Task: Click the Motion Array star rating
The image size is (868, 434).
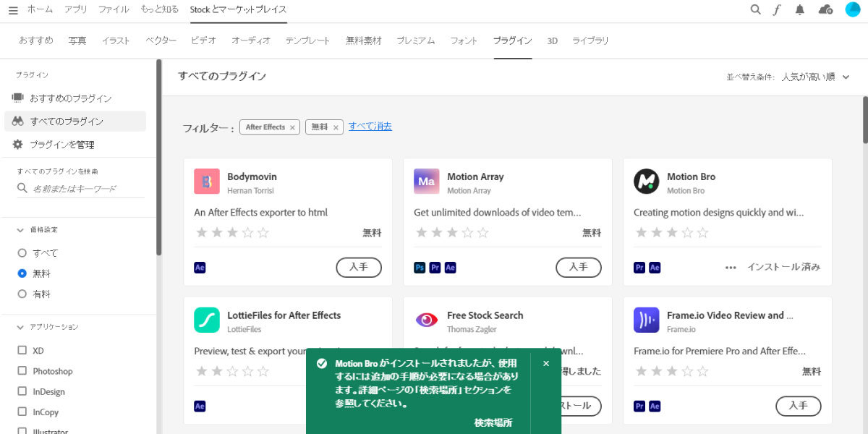Action: pyautogui.click(x=451, y=233)
